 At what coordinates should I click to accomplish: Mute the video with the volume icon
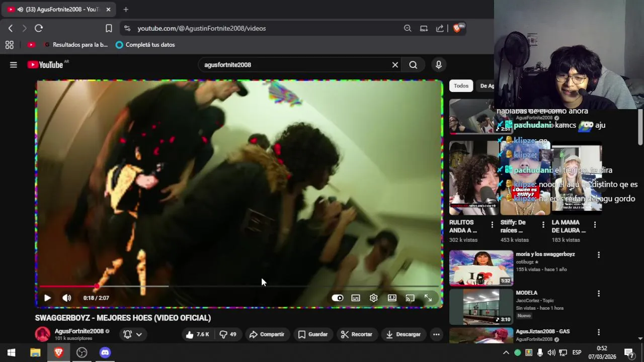(66, 298)
